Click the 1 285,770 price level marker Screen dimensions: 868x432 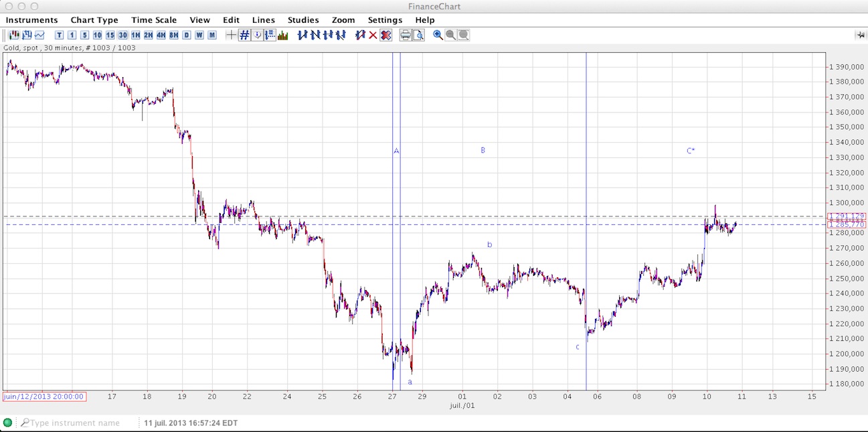[847, 224]
